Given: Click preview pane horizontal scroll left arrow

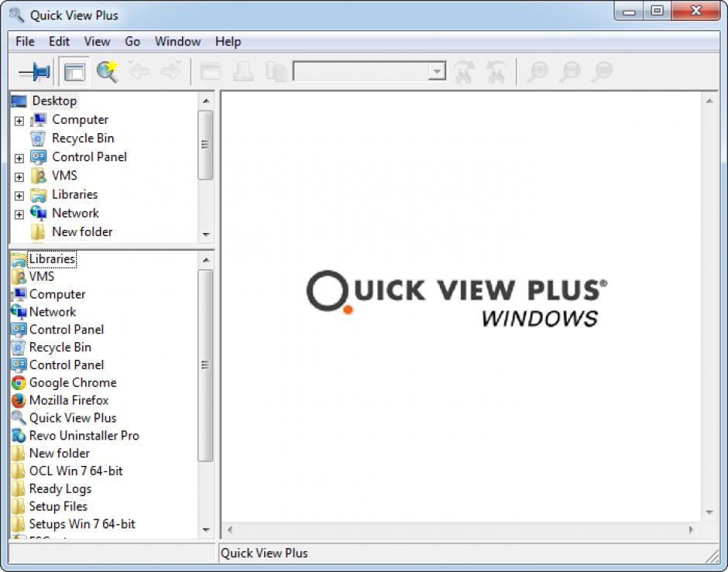Looking at the screenshot, I should pos(230,529).
